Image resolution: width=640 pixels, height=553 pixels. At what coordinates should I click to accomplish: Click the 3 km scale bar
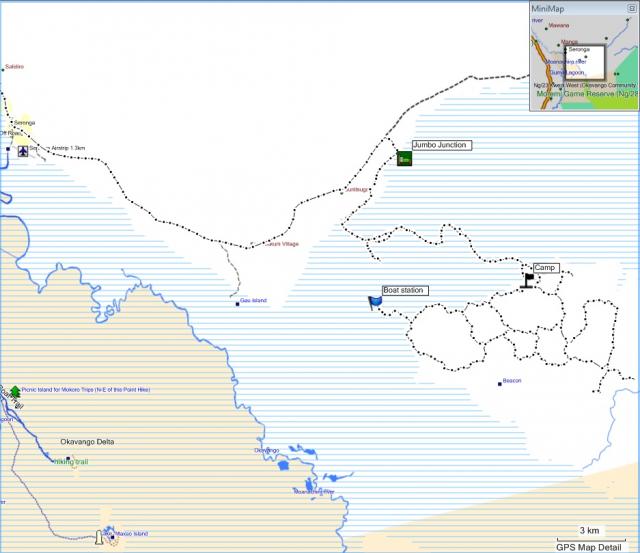tap(591, 530)
